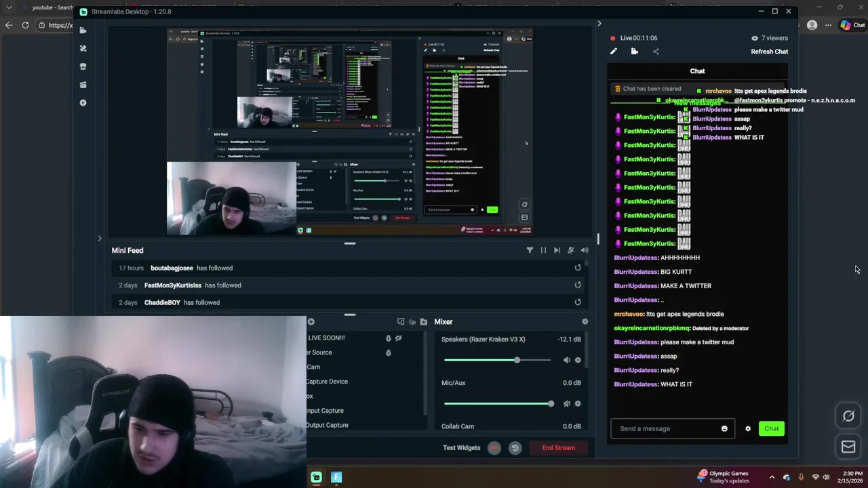Image resolution: width=868 pixels, height=488 pixels.
Task: Click the eye viewers count icon
Action: (x=755, y=38)
